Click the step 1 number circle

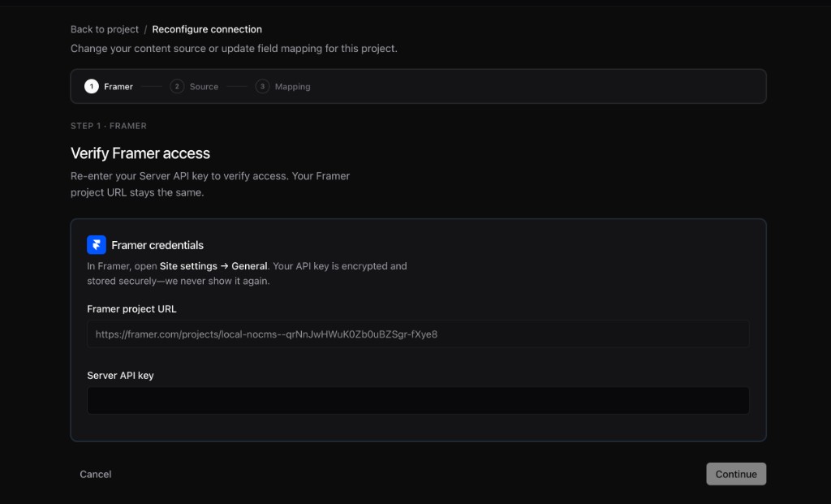92,86
